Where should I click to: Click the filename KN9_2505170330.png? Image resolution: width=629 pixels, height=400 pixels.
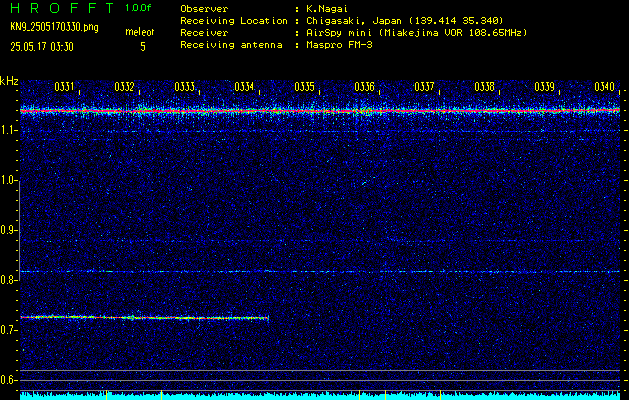54,27
